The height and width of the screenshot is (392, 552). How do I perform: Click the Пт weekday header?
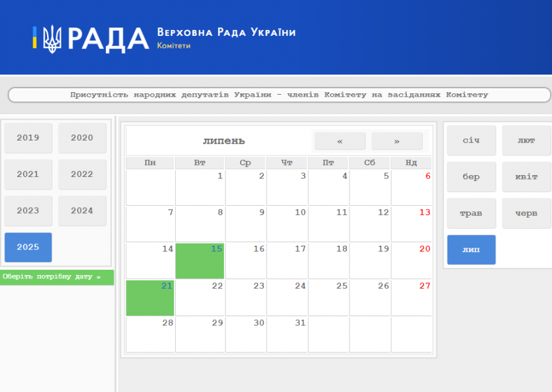328,163
